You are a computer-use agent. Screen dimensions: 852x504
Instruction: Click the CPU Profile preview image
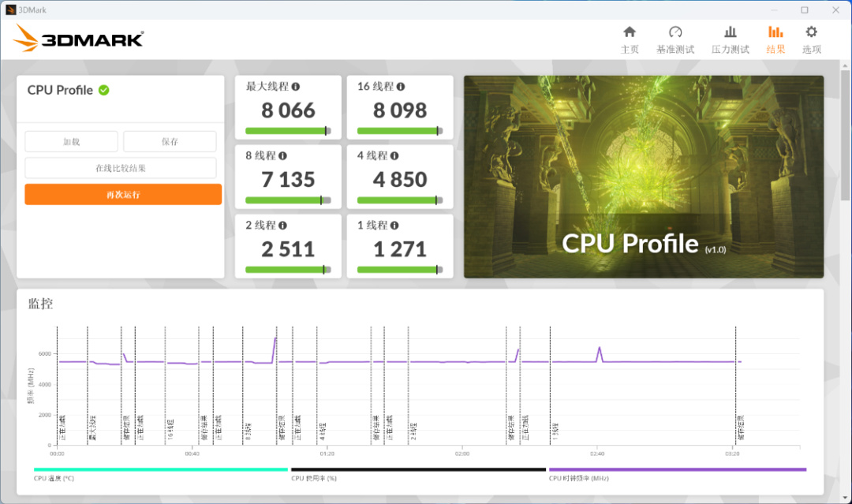pos(644,177)
